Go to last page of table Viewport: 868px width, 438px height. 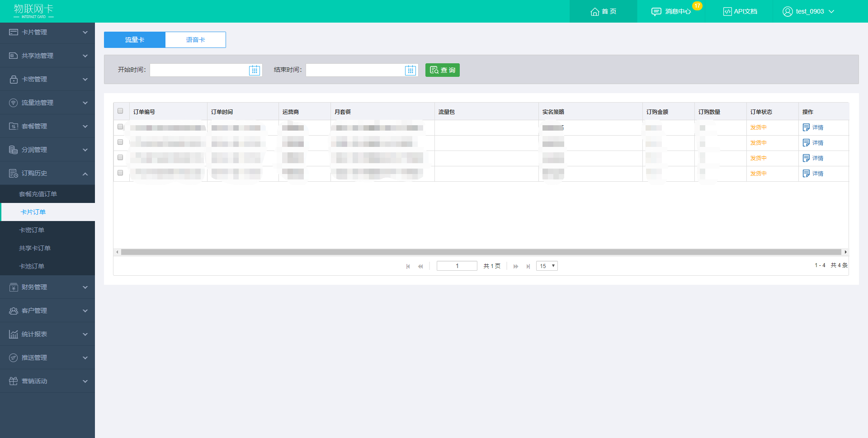(x=528, y=266)
